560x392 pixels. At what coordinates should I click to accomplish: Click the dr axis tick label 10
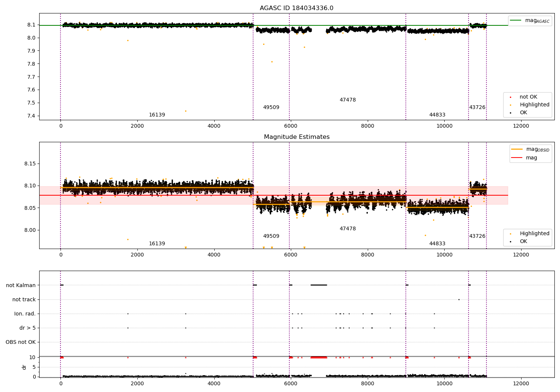(x=32, y=357)
